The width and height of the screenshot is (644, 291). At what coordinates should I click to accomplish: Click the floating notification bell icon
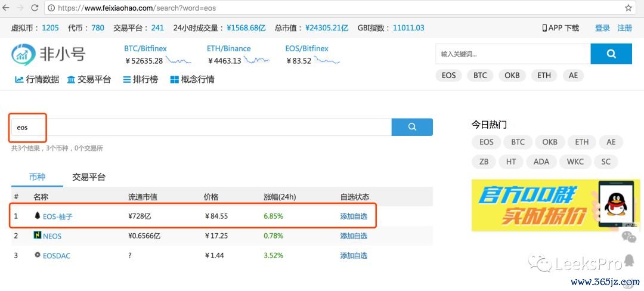coord(629,260)
